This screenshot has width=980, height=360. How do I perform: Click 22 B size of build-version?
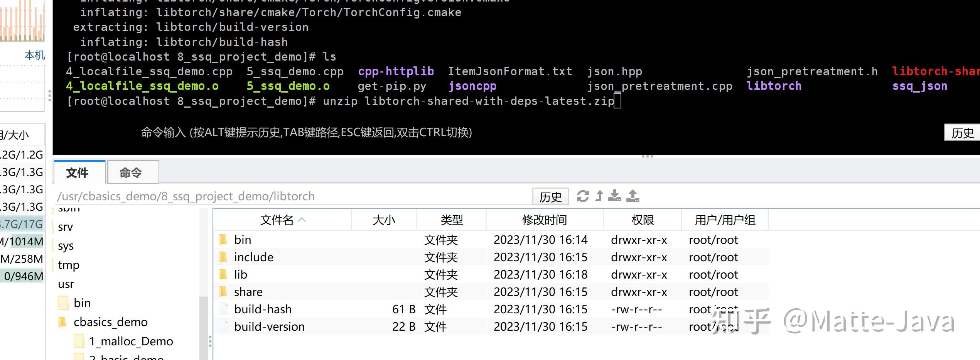click(403, 326)
